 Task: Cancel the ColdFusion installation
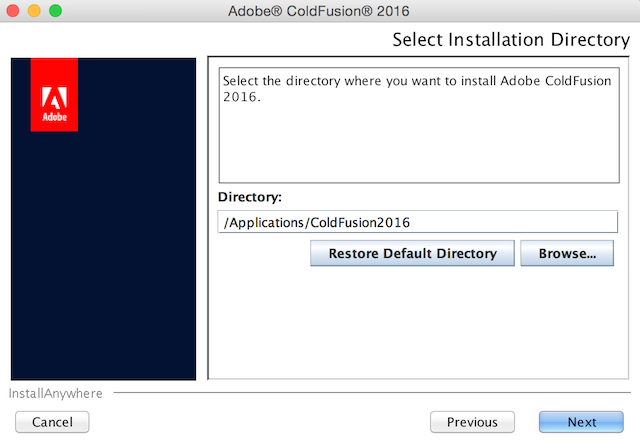pyautogui.click(x=52, y=421)
